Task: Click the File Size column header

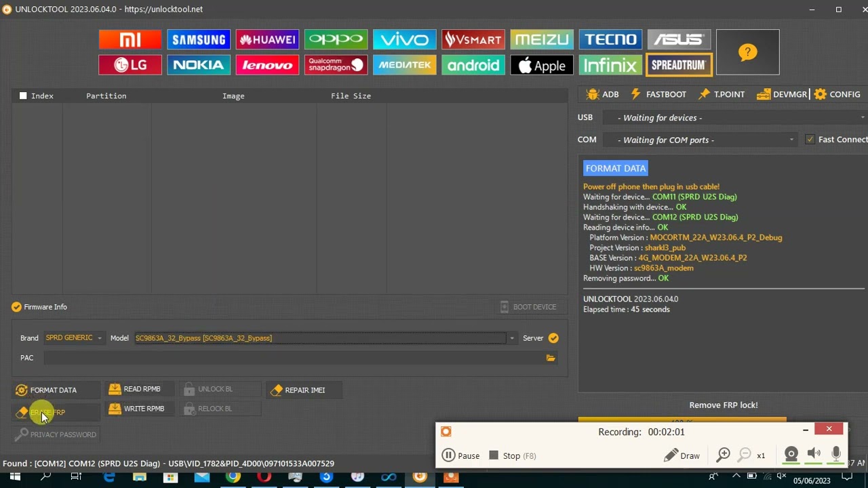Action: point(351,96)
